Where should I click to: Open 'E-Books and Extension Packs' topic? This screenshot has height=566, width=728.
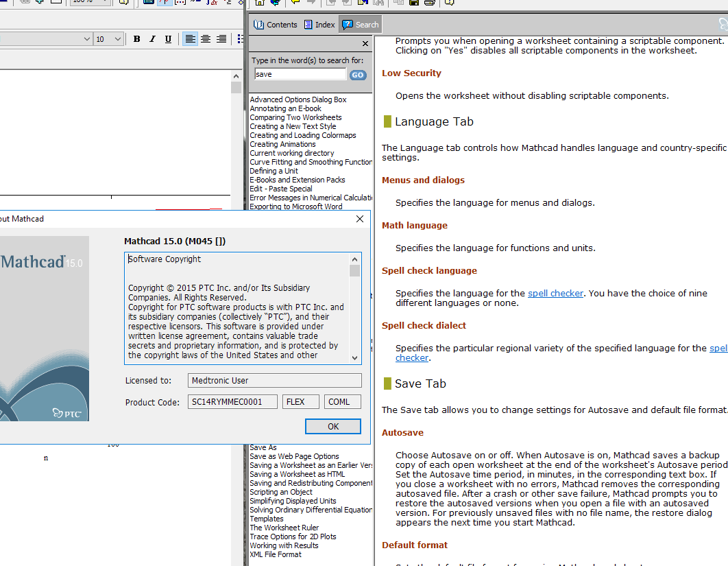point(298,180)
